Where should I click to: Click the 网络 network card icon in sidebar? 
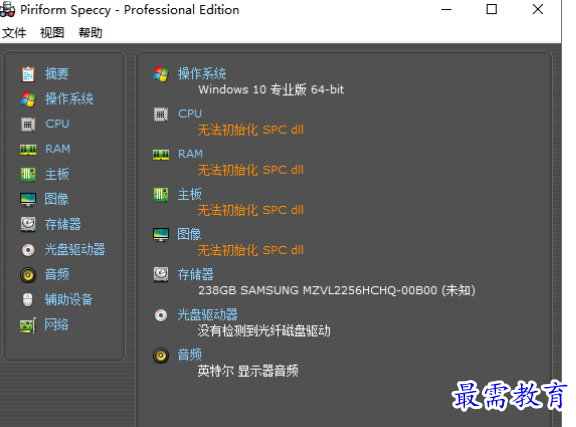[x=28, y=325]
